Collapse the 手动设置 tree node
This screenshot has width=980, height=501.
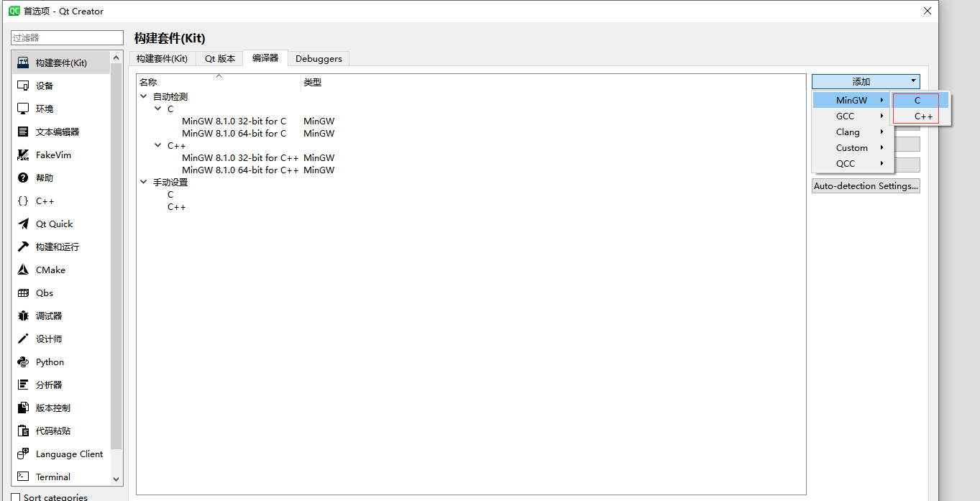point(145,182)
